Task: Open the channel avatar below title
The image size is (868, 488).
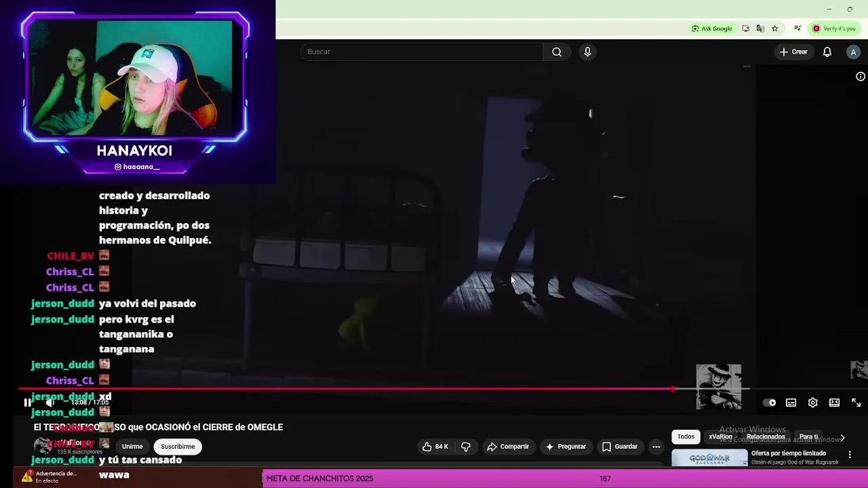Action: click(43, 446)
